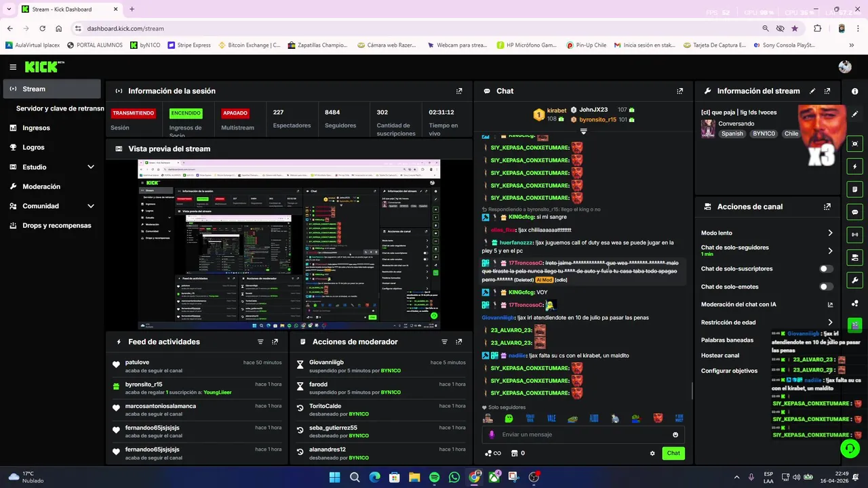
Task: Select Stream in the sidebar
Action: click(x=52, y=89)
